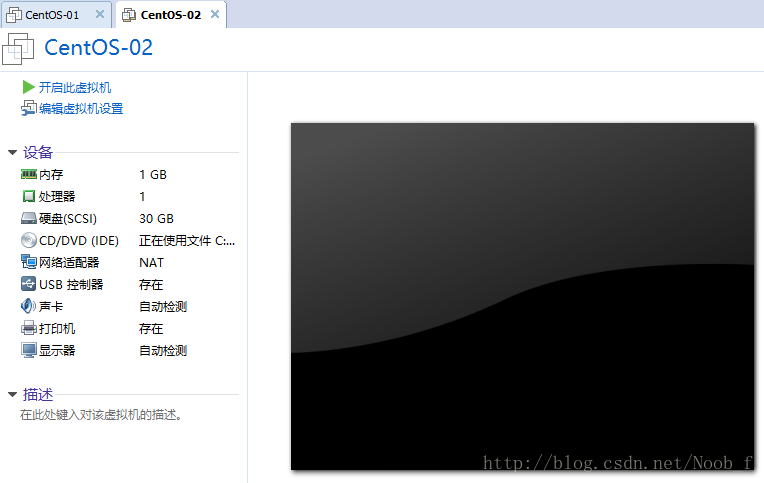Select the 硬盘(SCSI) device label
The width and height of the screenshot is (764, 483).
68,218
